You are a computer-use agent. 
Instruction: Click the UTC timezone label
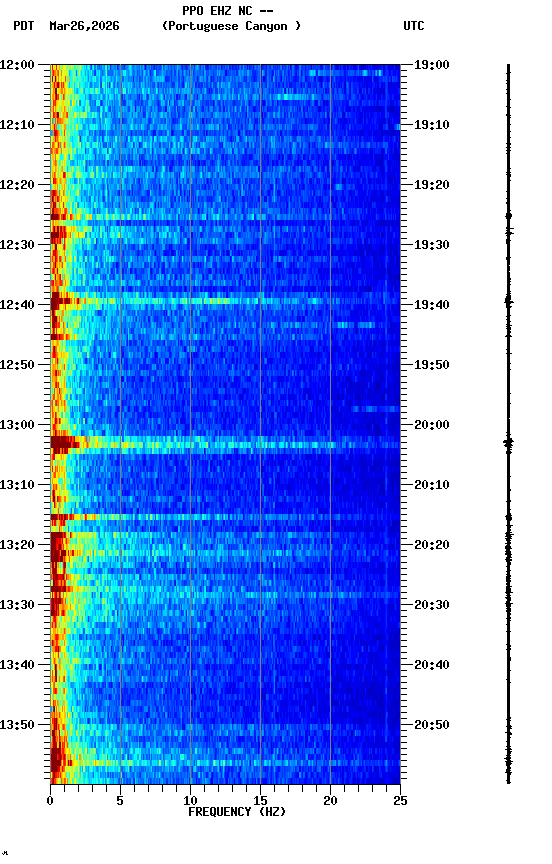point(414,26)
